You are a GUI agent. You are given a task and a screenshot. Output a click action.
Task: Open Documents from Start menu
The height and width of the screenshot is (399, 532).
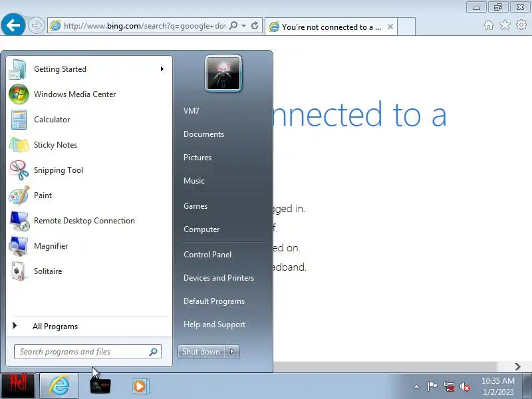(x=204, y=134)
